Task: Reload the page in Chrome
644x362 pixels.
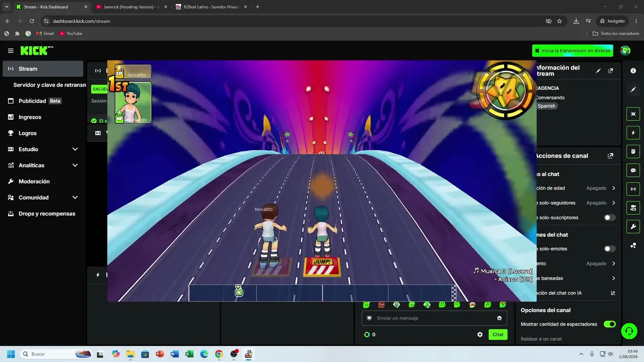Action: (x=32, y=21)
